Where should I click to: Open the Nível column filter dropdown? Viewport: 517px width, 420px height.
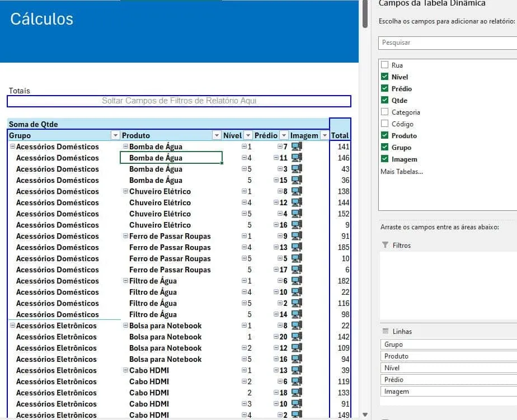248,135
